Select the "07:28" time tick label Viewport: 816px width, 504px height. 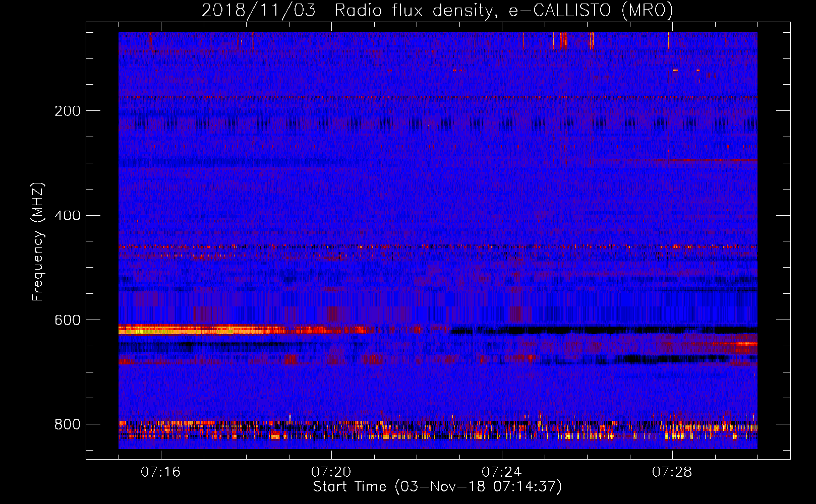pyautogui.click(x=672, y=472)
